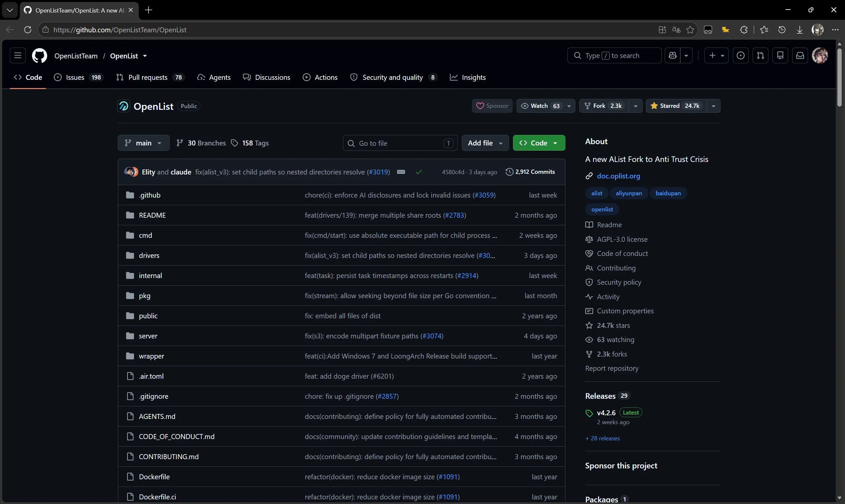Toggle the Starred button to unstar the repo

[x=676, y=106]
